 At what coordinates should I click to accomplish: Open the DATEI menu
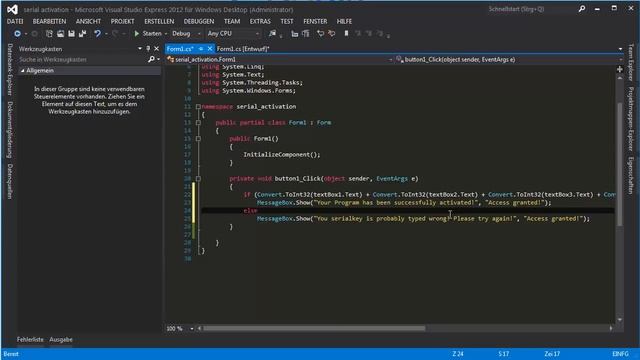click(x=15, y=21)
